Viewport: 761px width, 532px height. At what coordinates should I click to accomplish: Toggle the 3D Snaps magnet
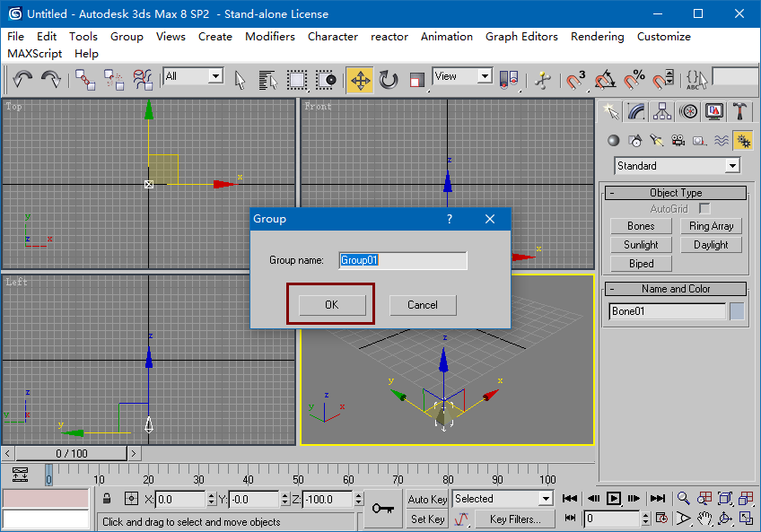pos(576,80)
